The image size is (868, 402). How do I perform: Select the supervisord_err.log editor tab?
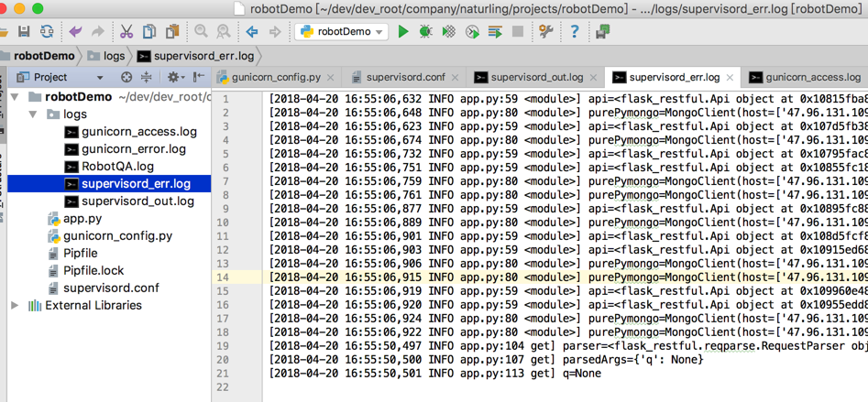pyautogui.click(x=674, y=78)
